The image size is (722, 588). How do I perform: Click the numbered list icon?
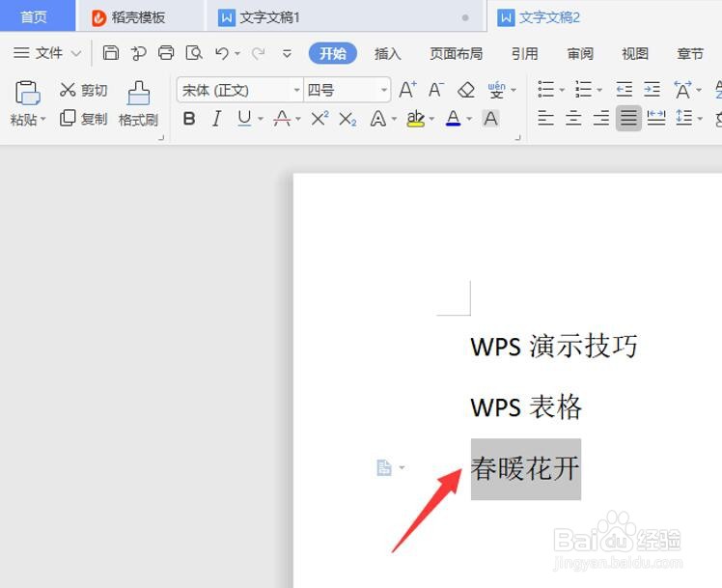pos(583,89)
